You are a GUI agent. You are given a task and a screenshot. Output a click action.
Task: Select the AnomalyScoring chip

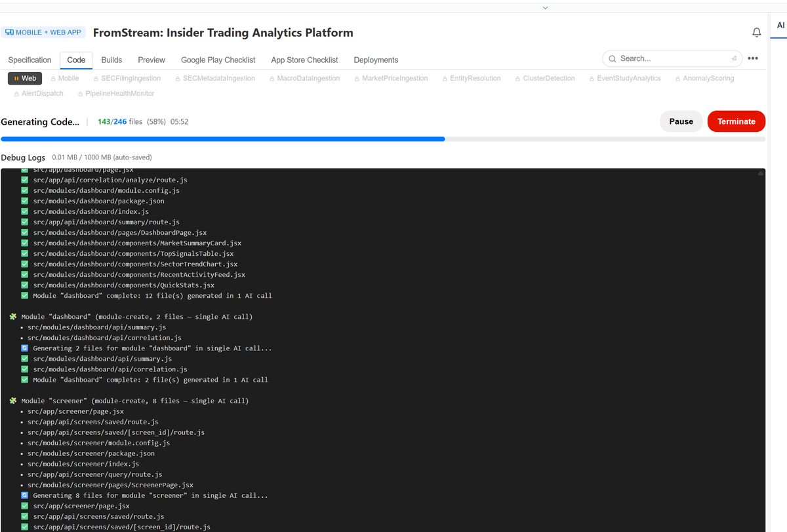pos(704,78)
